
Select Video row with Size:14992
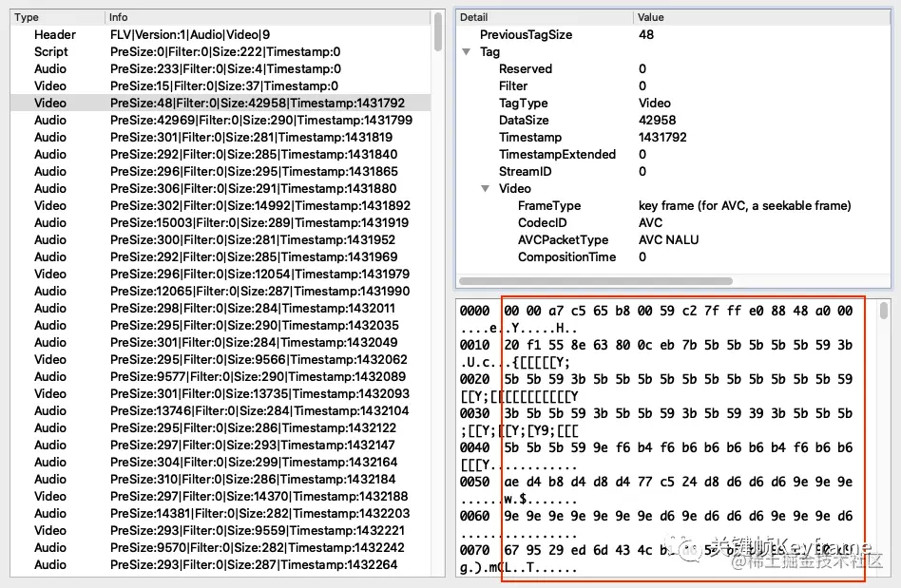[220, 205]
